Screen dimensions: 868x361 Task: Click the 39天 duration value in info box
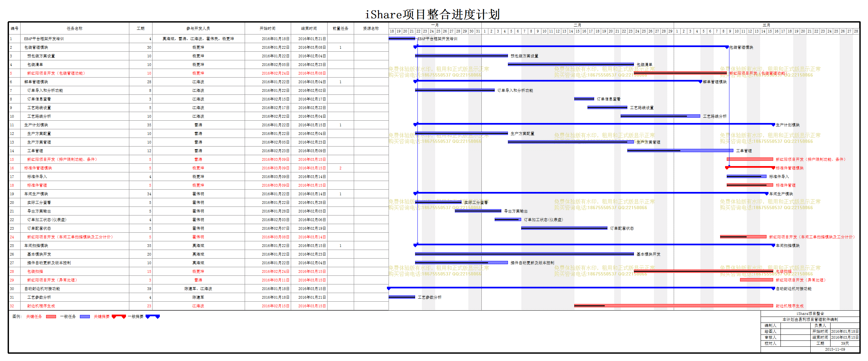click(845, 343)
